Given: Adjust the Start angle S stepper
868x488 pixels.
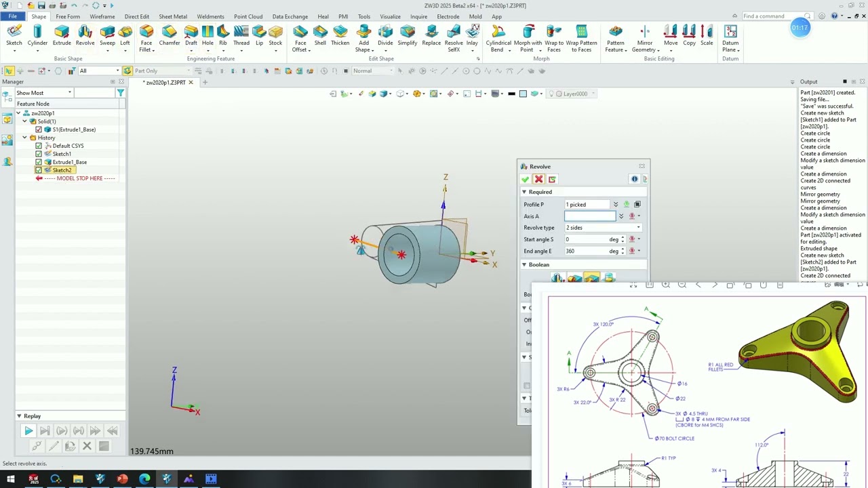Looking at the screenshot, I should coord(623,239).
